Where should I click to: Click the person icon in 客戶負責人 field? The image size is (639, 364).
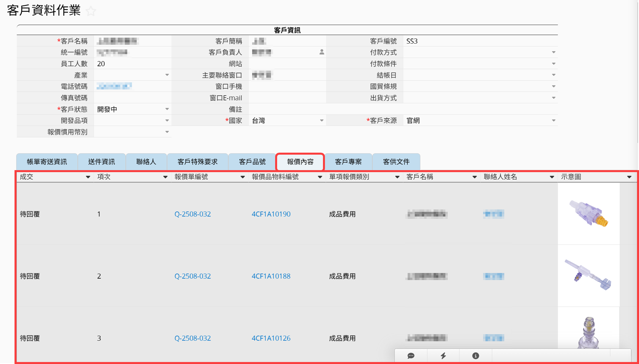pyautogui.click(x=322, y=52)
